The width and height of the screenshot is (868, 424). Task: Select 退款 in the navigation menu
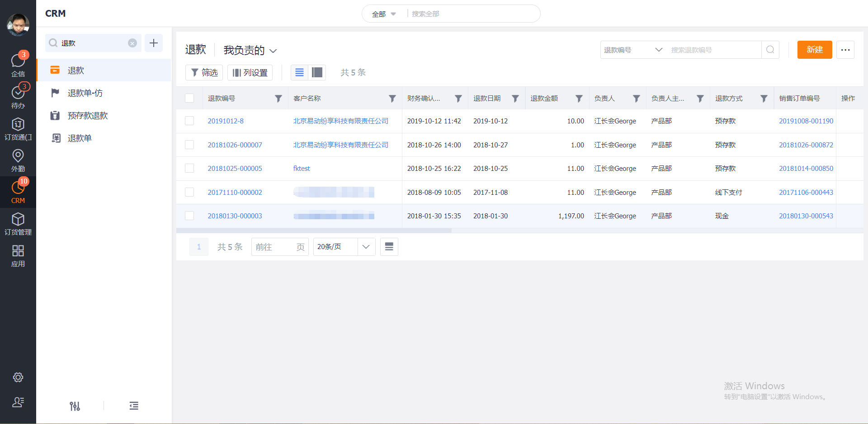(104, 70)
